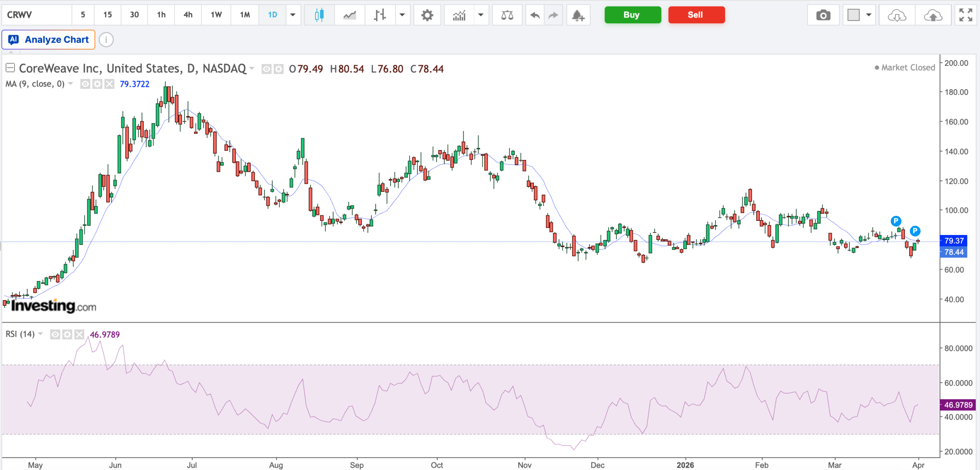Enter fullscreen mode with arrows icon
Image resolution: width=980 pixels, height=470 pixels.
(966, 15)
